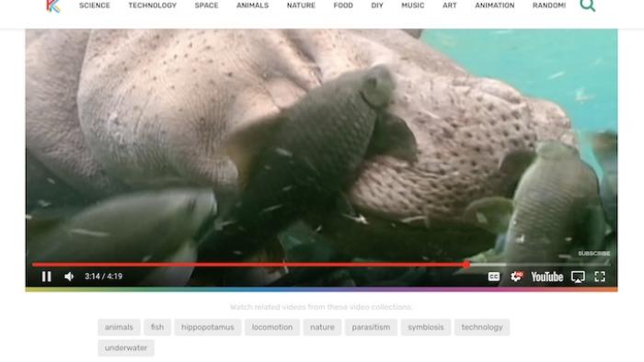Open the Nature menu
The width and height of the screenshot is (644, 362).
click(x=301, y=6)
